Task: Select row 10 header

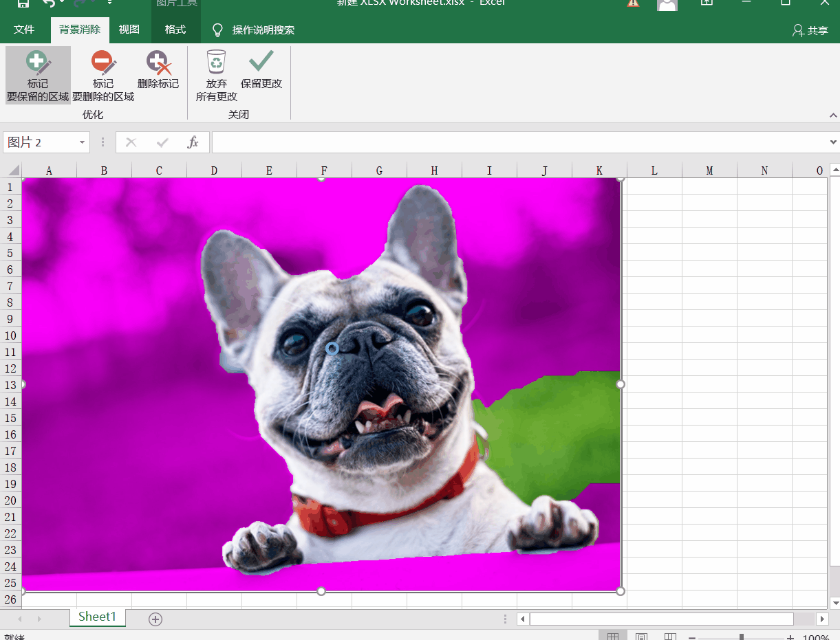Action: point(10,335)
